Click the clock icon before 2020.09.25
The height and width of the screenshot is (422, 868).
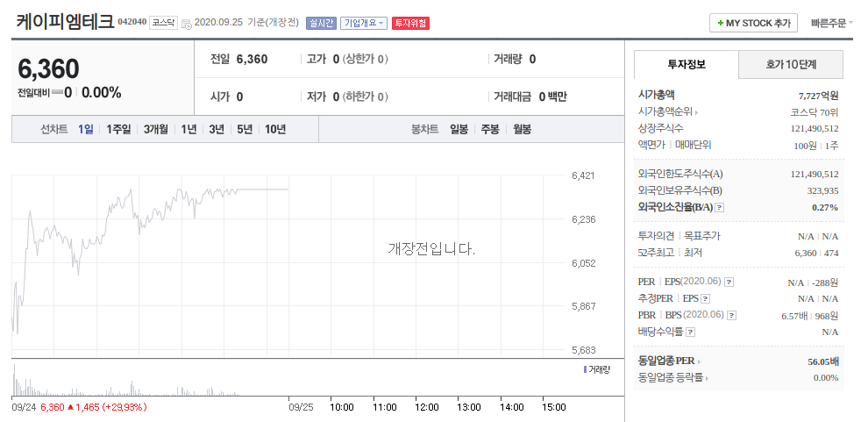pos(187,24)
